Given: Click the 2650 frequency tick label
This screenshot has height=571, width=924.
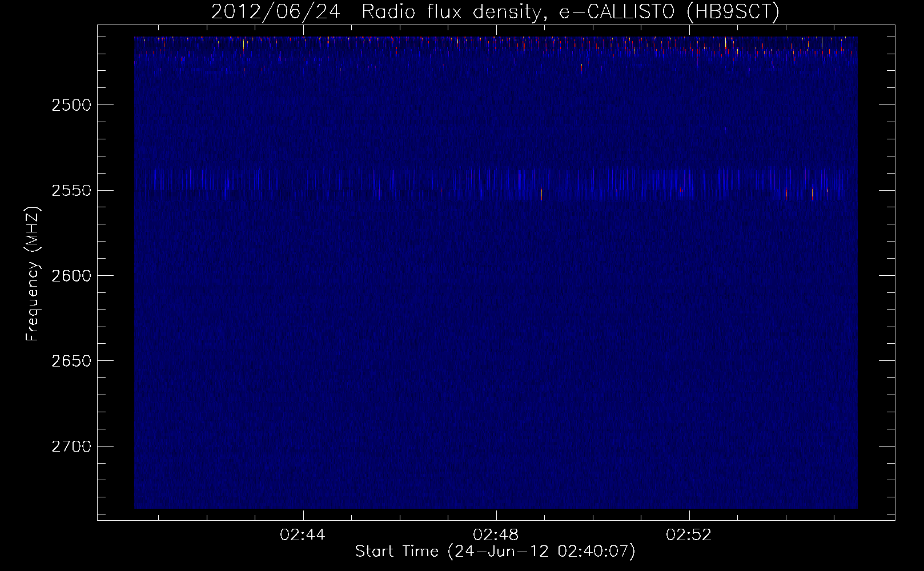Looking at the screenshot, I should pyautogui.click(x=71, y=361).
